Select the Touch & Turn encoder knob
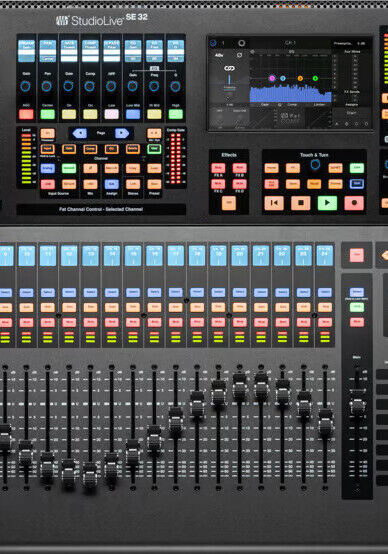The width and height of the screenshot is (388, 554). click(315, 164)
